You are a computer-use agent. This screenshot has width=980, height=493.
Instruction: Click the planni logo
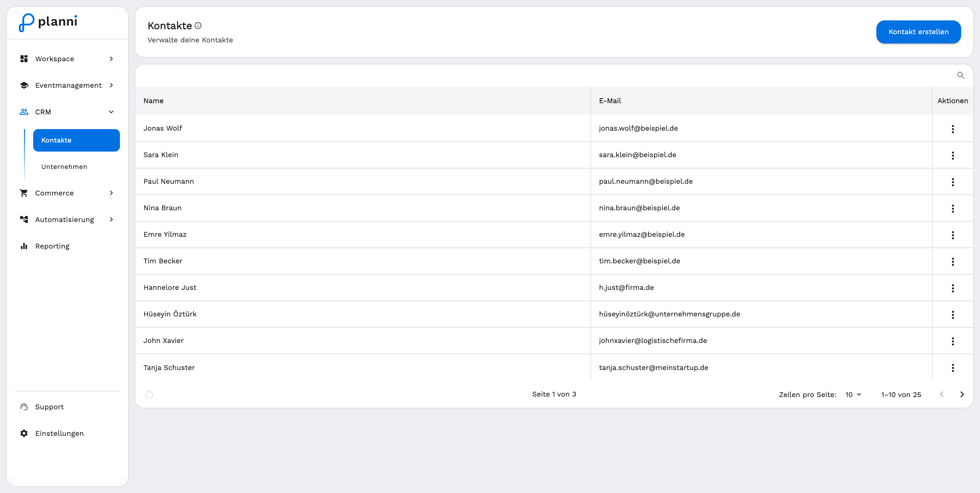[48, 22]
